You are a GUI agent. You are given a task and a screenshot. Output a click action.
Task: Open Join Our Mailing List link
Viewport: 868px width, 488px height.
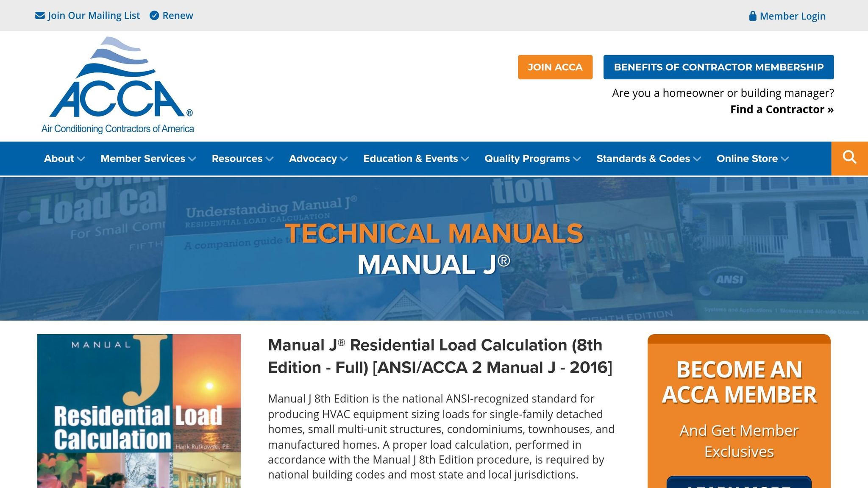tap(94, 16)
